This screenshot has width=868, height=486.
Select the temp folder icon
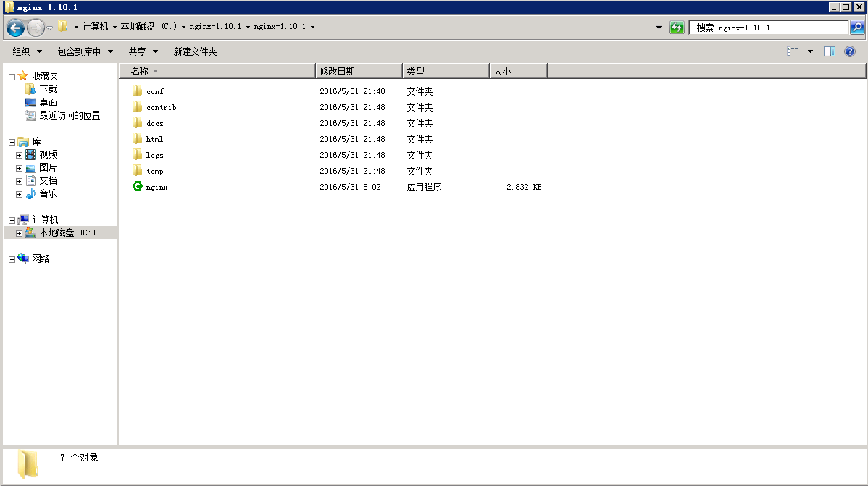(x=137, y=170)
